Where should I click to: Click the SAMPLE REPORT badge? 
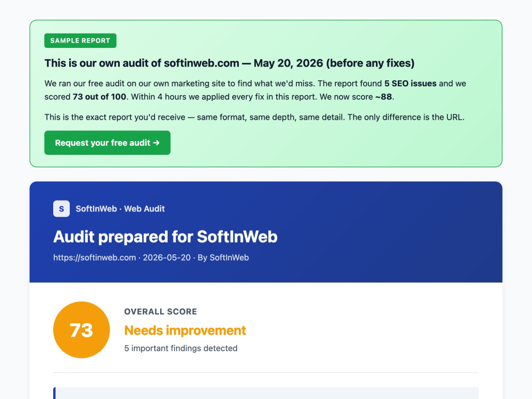pos(80,41)
